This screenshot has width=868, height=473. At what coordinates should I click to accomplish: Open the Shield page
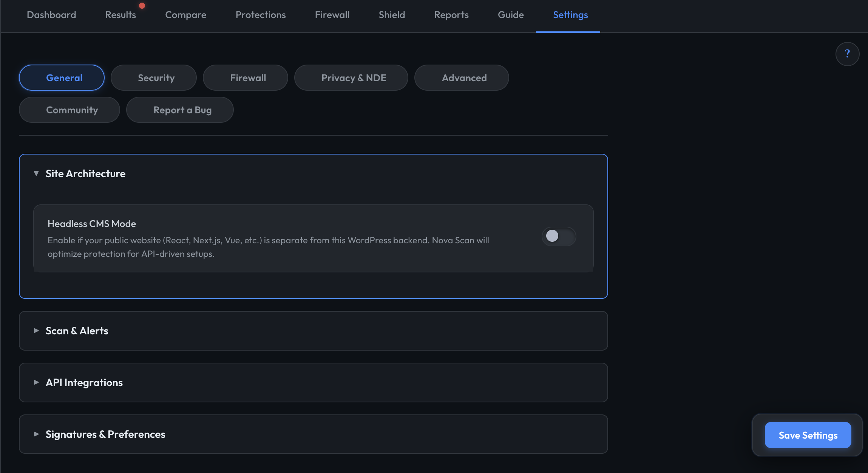[x=392, y=15]
